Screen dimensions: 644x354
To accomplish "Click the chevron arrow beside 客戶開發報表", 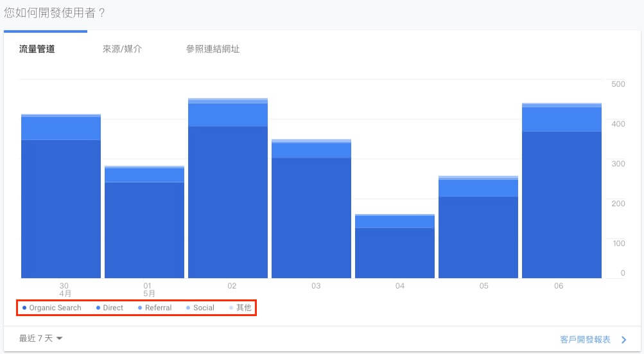I will tap(623, 339).
